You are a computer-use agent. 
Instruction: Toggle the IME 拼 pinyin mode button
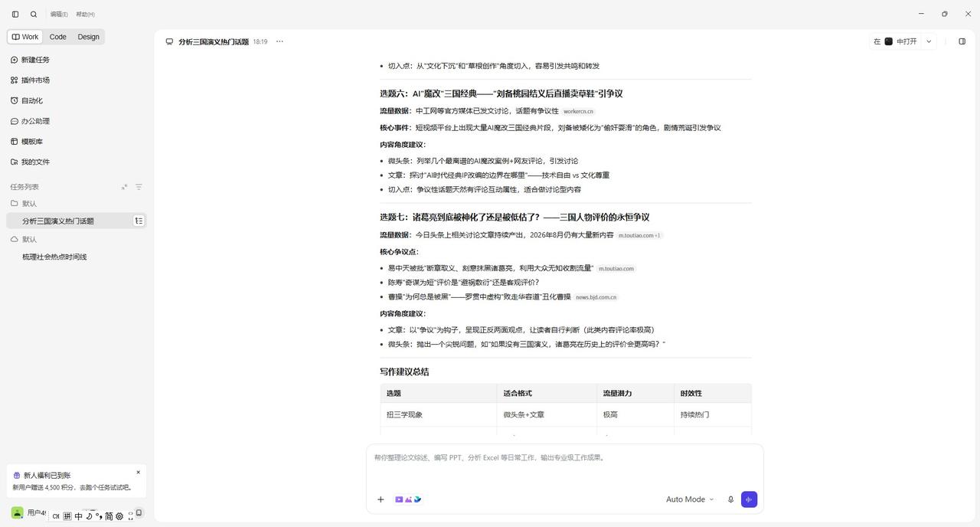pyautogui.click(x=67, y=516)
